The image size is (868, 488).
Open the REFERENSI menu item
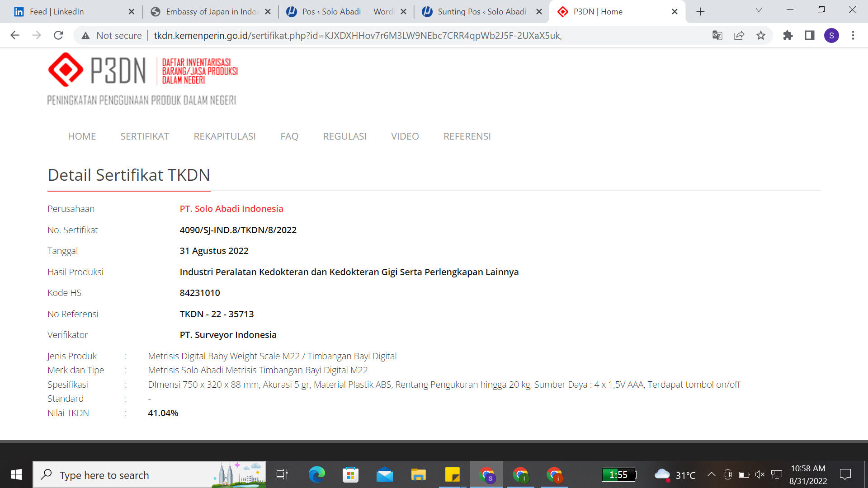(467, 136)
